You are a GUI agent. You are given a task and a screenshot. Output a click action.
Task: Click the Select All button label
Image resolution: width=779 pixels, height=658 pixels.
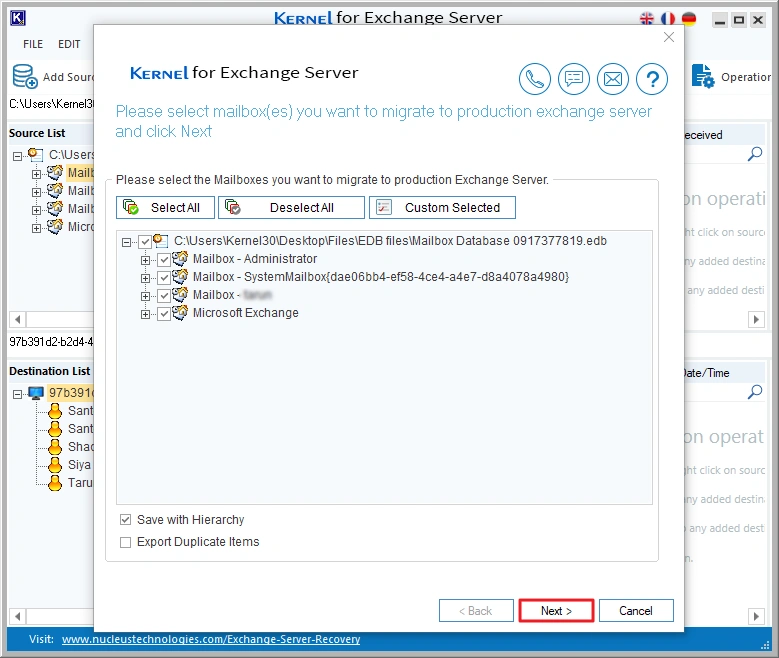point(175,208)
